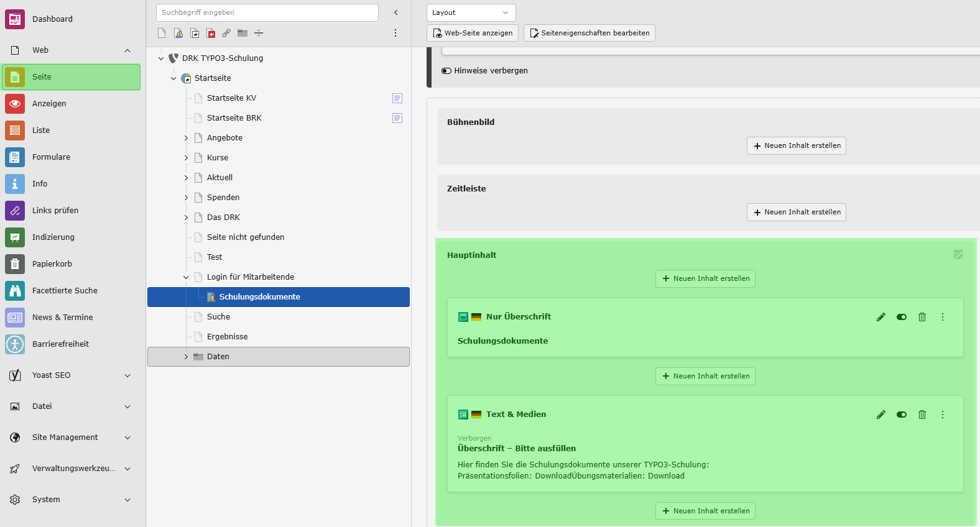Create new content in Zeitleiste column
Screen dimensions: 980x527
(x=797, y=212)
